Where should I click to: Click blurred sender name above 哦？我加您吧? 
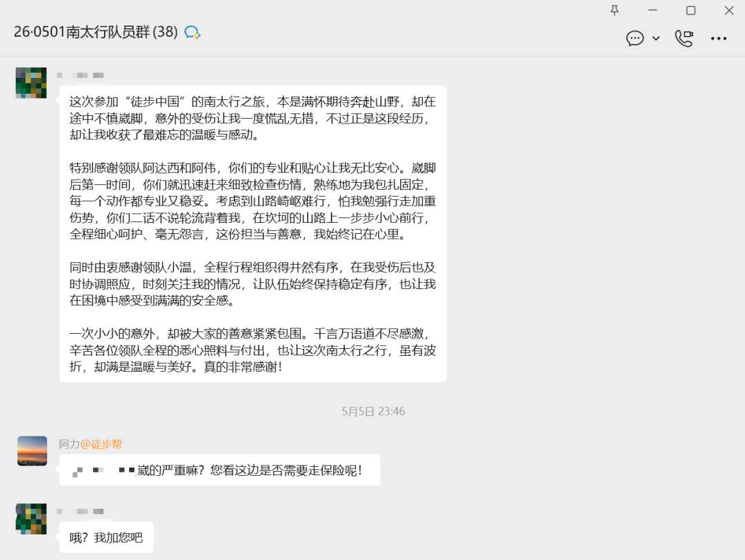[81, 511]
